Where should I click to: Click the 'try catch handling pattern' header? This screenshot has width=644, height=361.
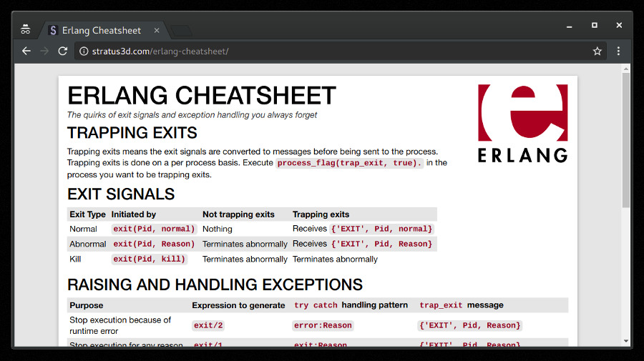click(351, 305)
